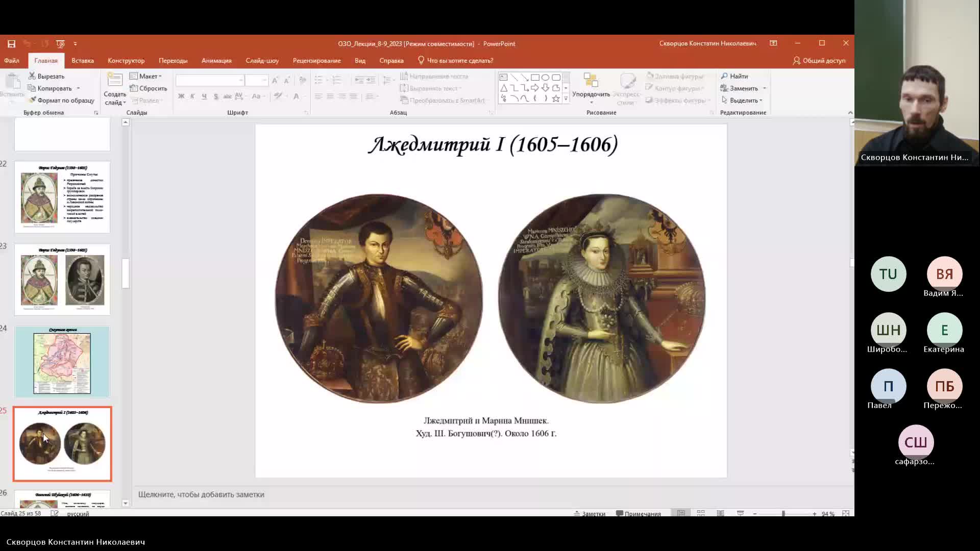Open the quick access toolbar customize arrow
This screenshot has height=551, width=980.
(x=75, y=44)
